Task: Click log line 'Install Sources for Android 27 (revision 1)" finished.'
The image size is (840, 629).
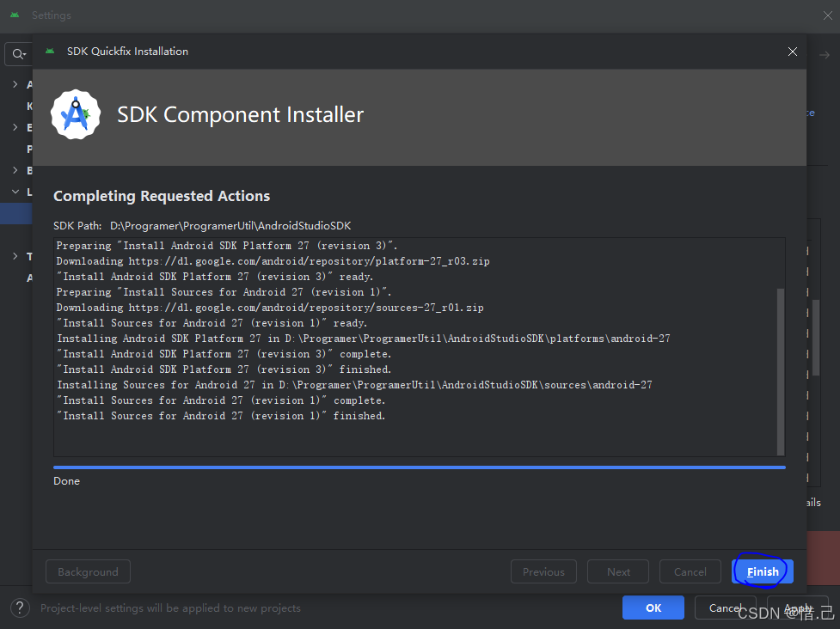Action: coord(221,416)
